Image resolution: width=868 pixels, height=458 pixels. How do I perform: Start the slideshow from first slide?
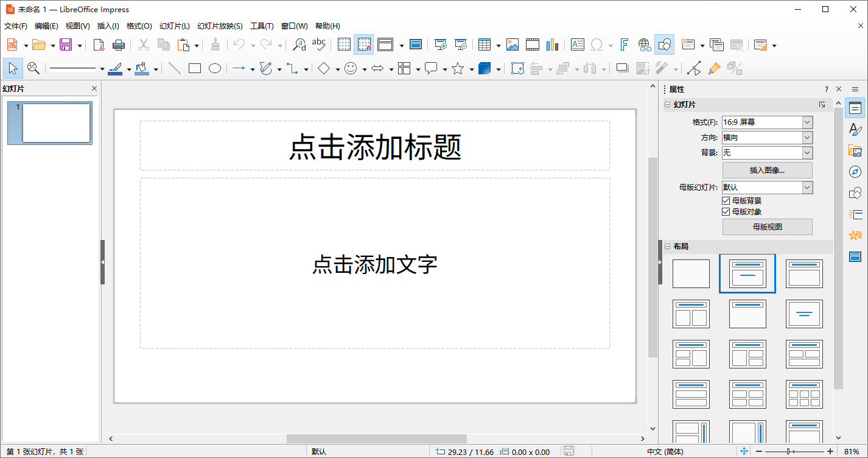click(x=440, y=44)
